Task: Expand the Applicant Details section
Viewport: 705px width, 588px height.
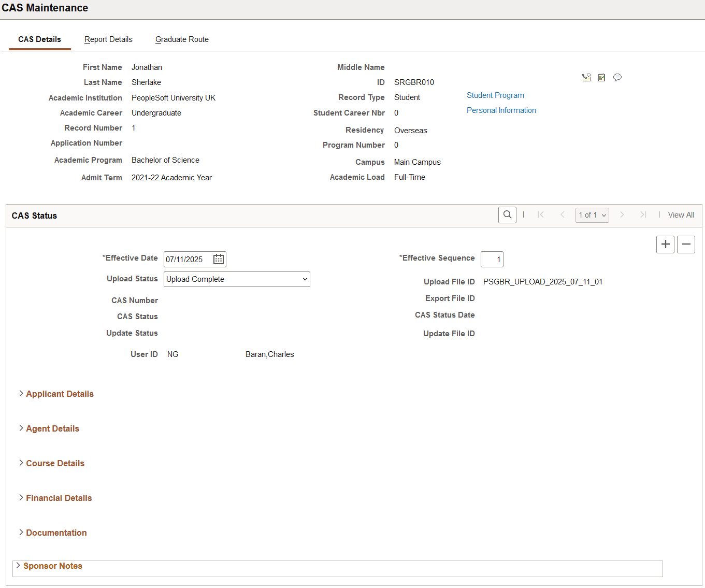Action: point(56,394)
